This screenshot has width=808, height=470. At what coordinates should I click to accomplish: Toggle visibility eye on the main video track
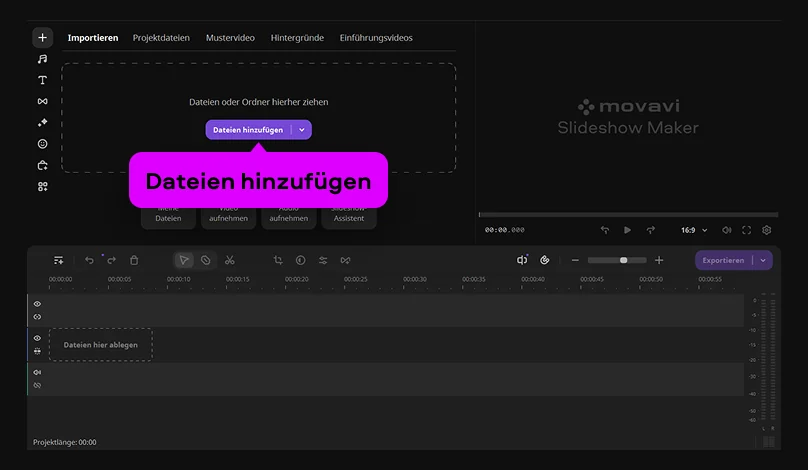tap(37, 338)
